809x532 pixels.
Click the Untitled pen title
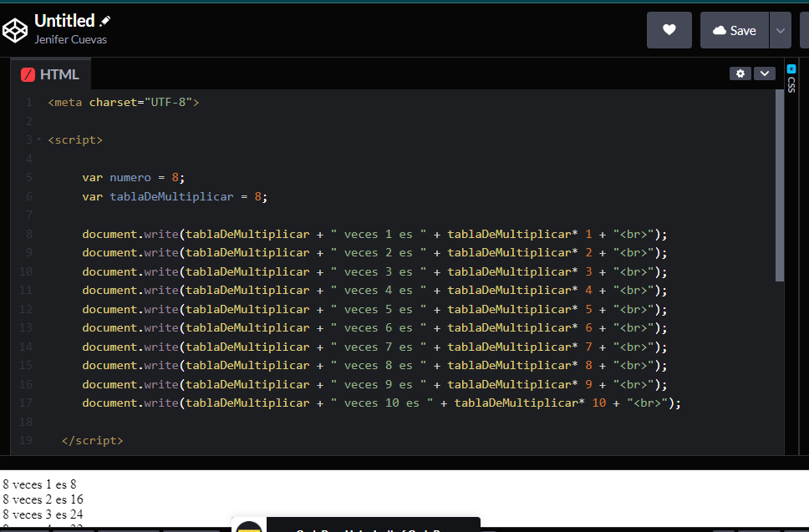click(64, 21)
